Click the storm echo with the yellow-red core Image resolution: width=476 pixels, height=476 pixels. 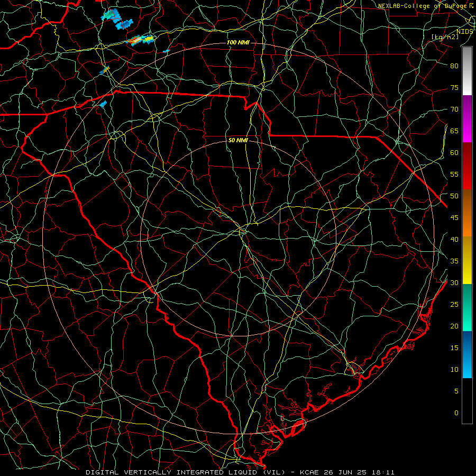point(141,40)
